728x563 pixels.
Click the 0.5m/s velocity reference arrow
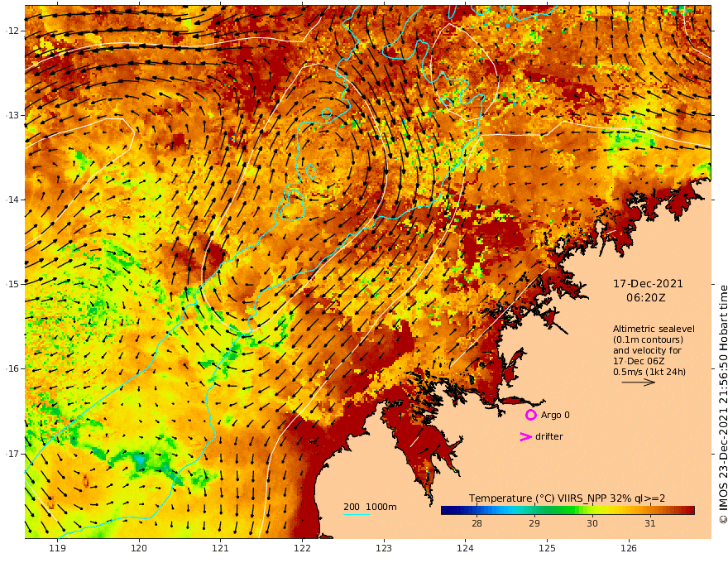pyautogui.click(x=639, y=383)
